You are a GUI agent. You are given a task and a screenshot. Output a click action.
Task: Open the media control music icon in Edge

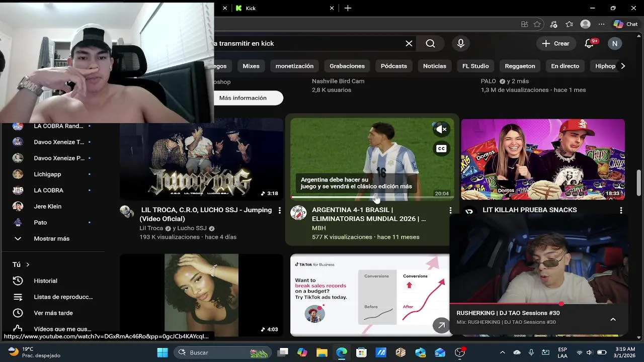pos(553,24)
